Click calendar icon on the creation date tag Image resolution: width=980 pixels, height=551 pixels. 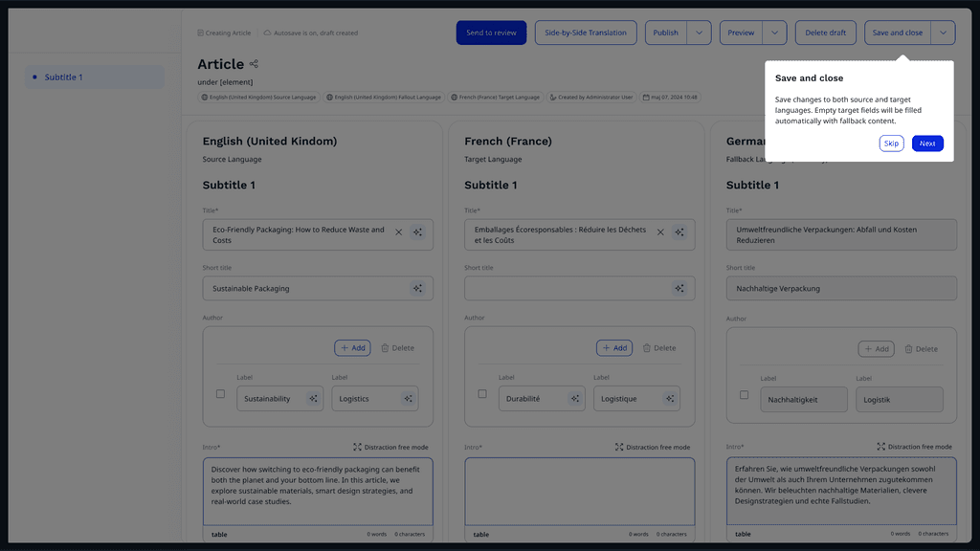(x=646, y=98)
